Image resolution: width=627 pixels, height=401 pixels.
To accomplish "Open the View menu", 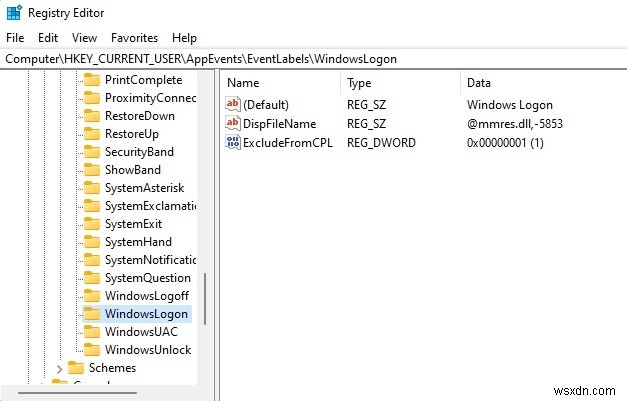I will pos(84,38).
